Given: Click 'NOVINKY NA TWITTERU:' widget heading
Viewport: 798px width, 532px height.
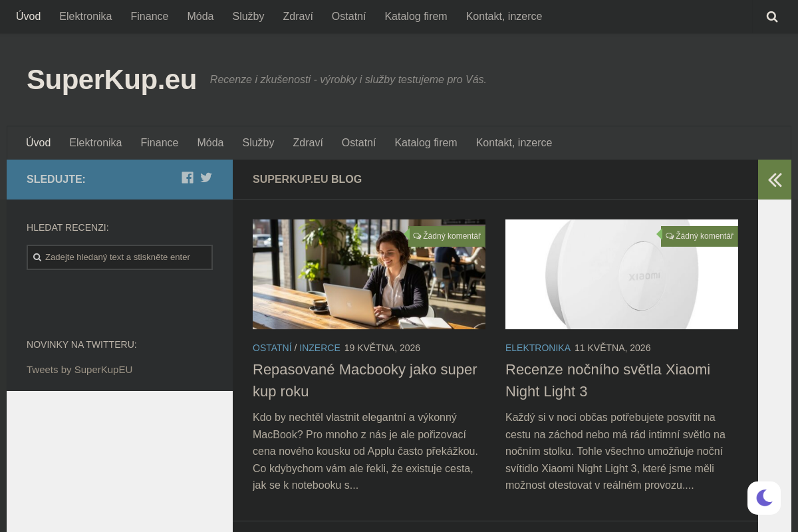Looking at the screenshot, I should tap(82, 344).
